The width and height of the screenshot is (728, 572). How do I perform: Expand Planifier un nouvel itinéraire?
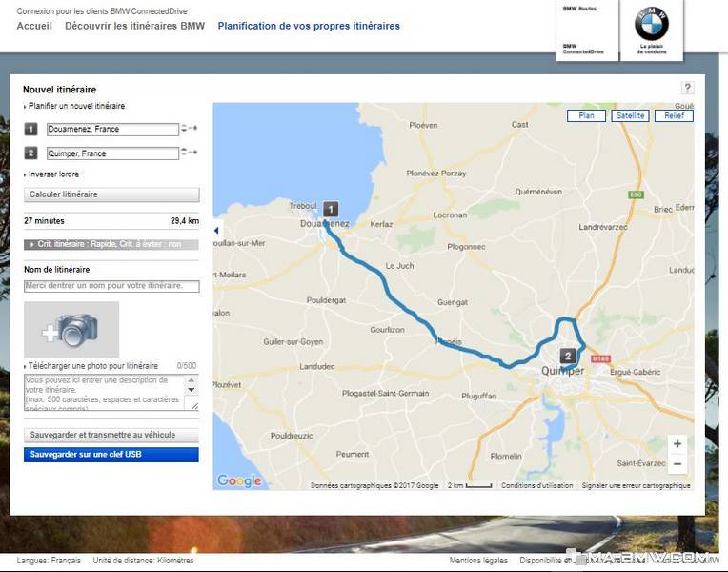[74, 106]
